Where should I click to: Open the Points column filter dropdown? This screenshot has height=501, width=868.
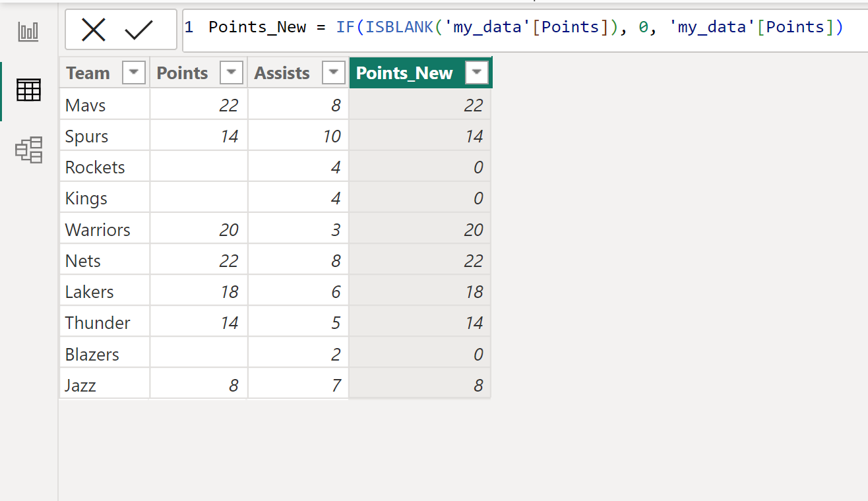tap(231, 73)
